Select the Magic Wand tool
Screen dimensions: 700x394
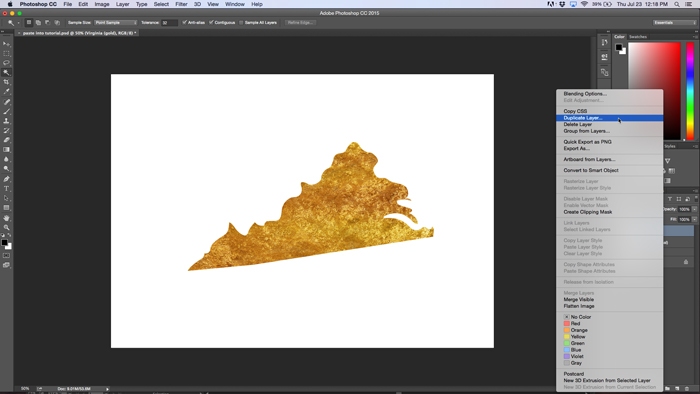click(6, 72)
